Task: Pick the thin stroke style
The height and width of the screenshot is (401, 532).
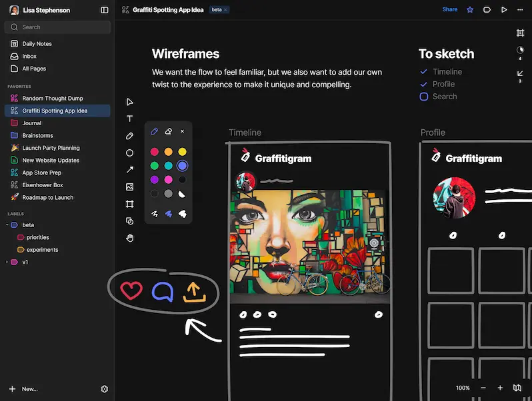Action: click(155, 214)
